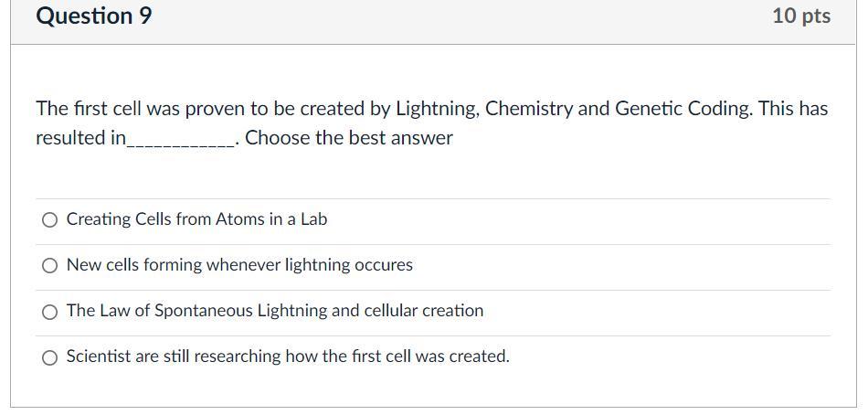The image size is (868, 415).
Task: Pick the "Scientist are still researching" radio button
Action: (50, 357)
